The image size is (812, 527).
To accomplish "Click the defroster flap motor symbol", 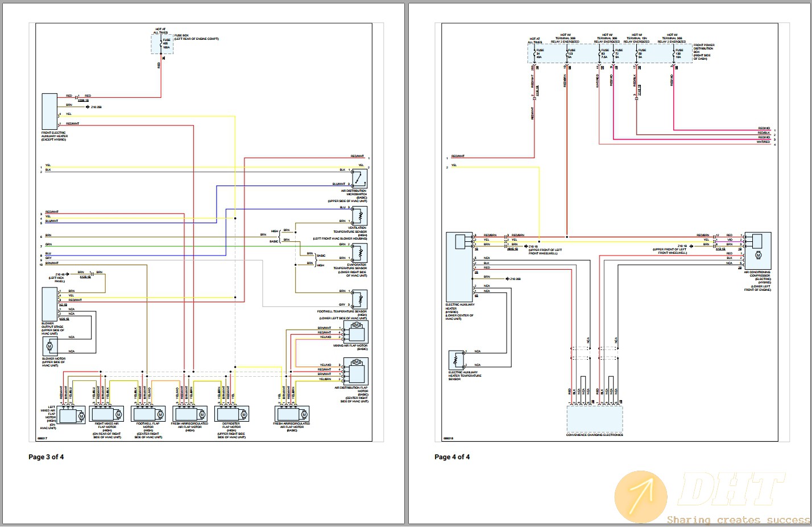I will 231,414.
